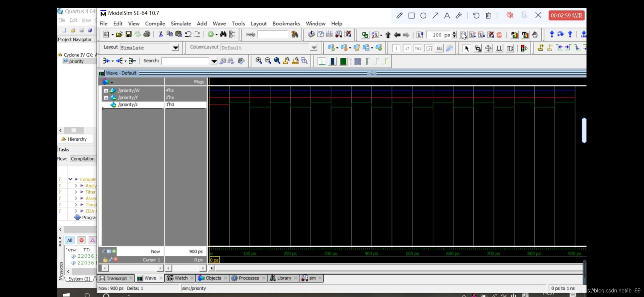Select the rectangle annotation tool
This screenshot has height=297, width=644.
pyautogui.click(x=411, y=15)
